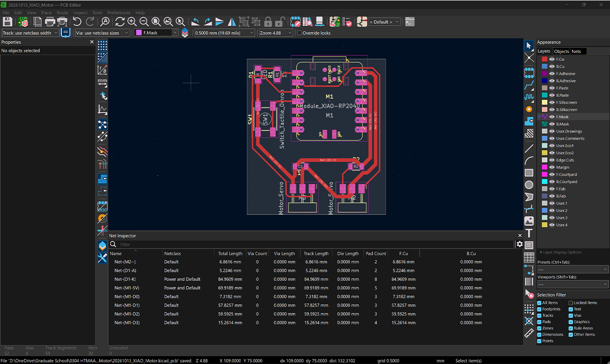610x364 pixels.
Task: Click the Refresh view icon
Action: click(x=120, y=21)
